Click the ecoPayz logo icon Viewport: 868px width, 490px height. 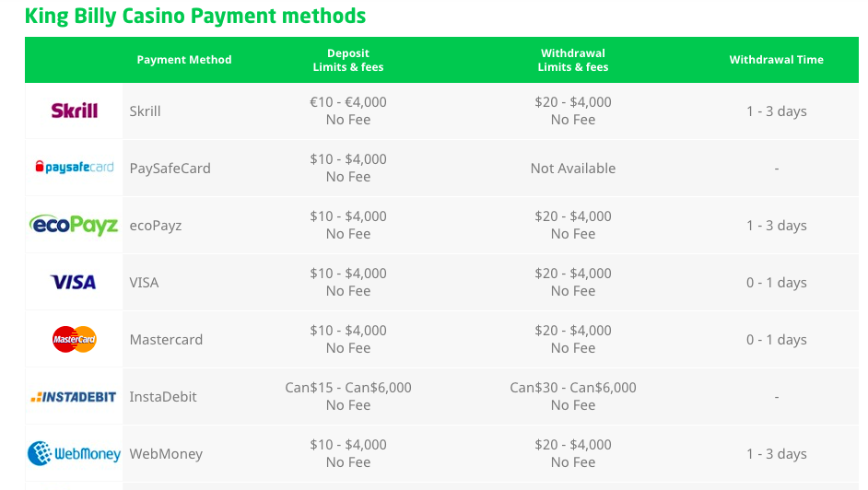point(74,225)
